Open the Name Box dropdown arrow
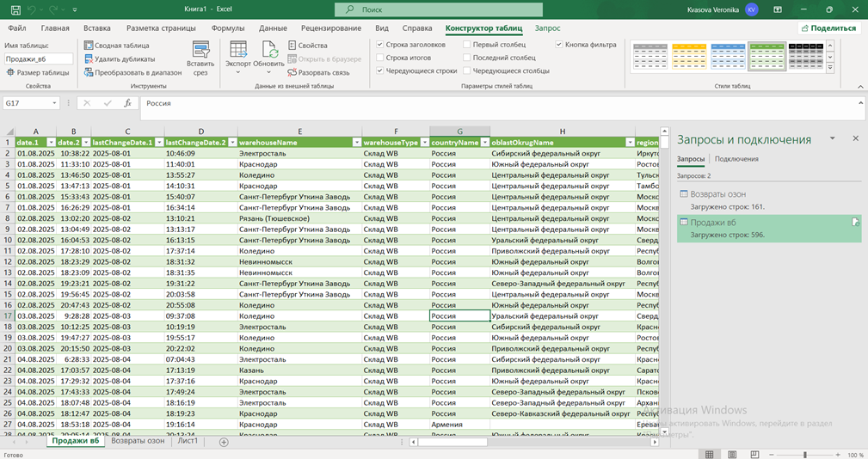The height and width of the screenshot is (459, 868). pyautogui.click(x=54, y=103)
